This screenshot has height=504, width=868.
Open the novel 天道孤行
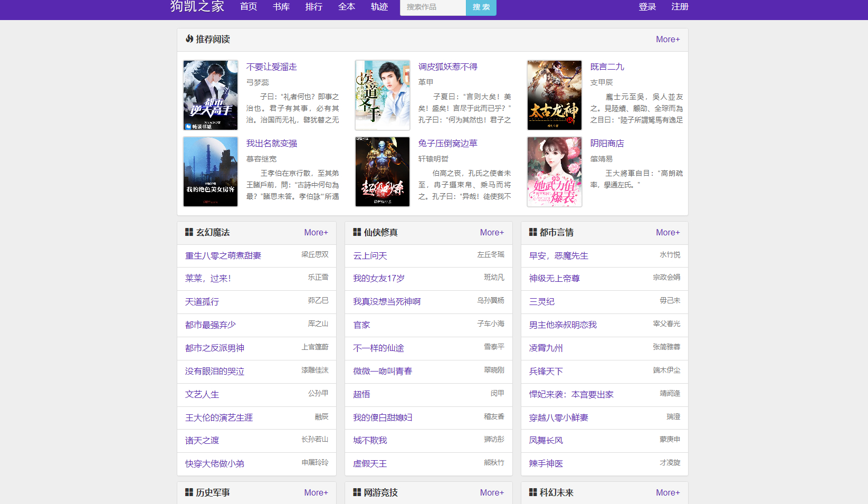202,302
